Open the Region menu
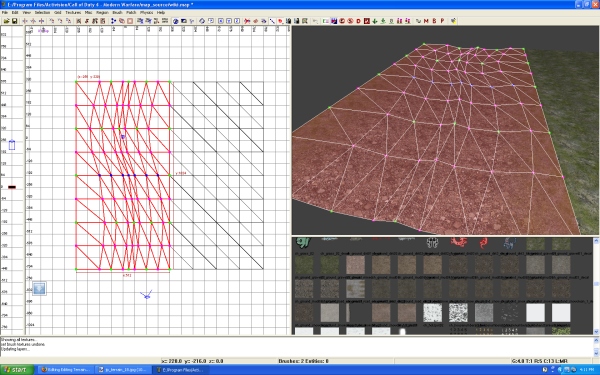Viewport: 600px width, 375px height. click(x=102, y=13)
